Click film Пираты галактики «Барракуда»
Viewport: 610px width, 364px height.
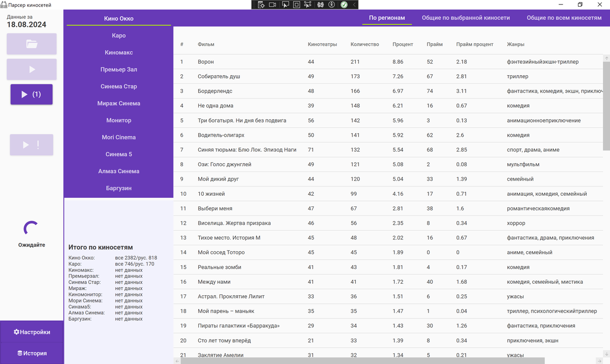(x=239, y=326)
